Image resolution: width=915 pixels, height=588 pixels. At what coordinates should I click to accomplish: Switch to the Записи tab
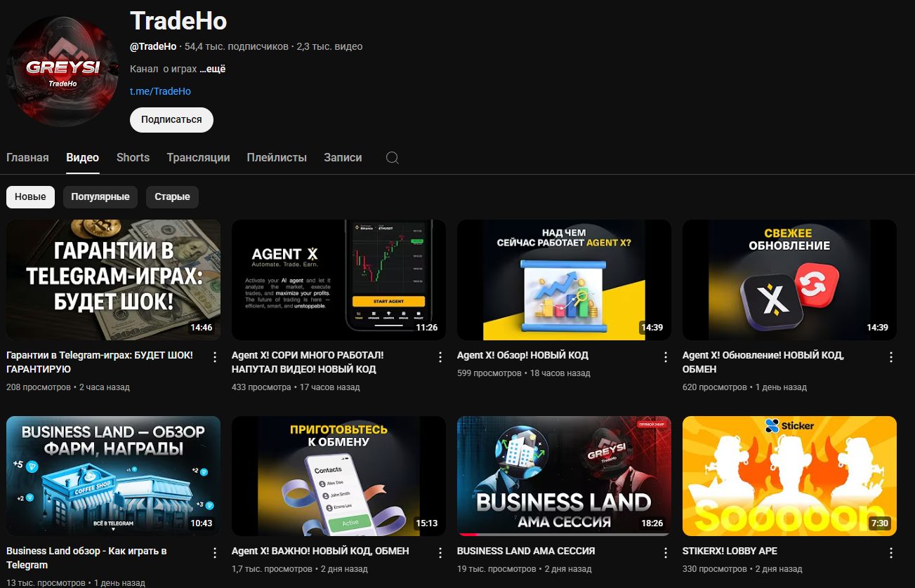[343, 158]
